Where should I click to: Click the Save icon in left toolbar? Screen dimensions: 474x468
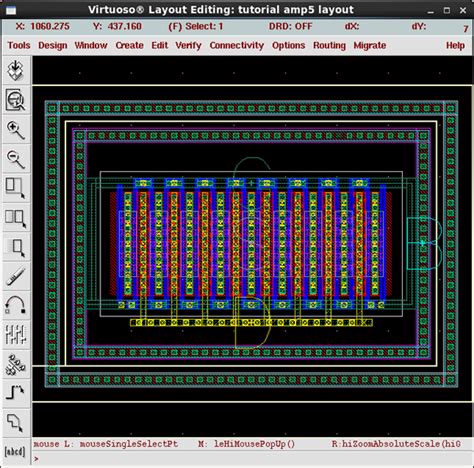(15, 70)
